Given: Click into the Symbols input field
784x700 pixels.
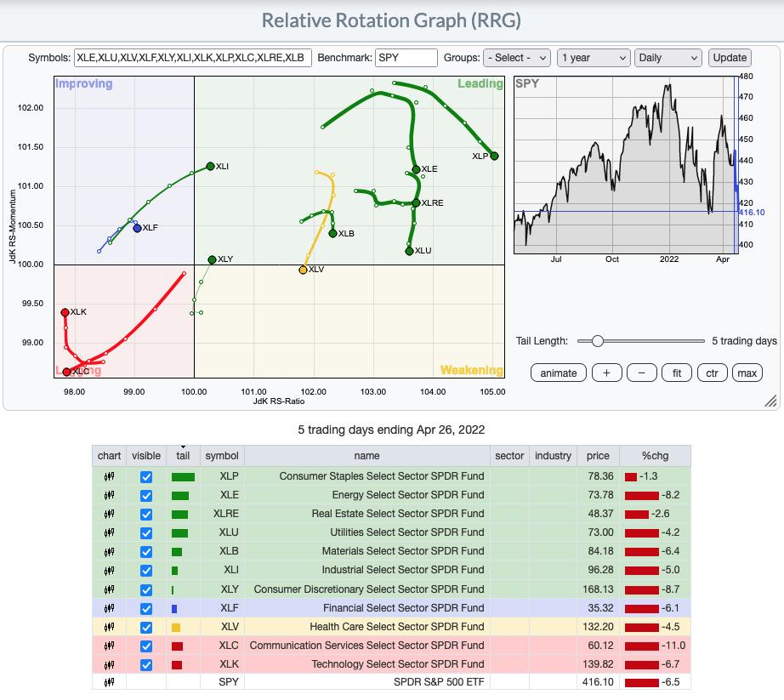Looking at the screenshot, I should (x=192, y=58).
